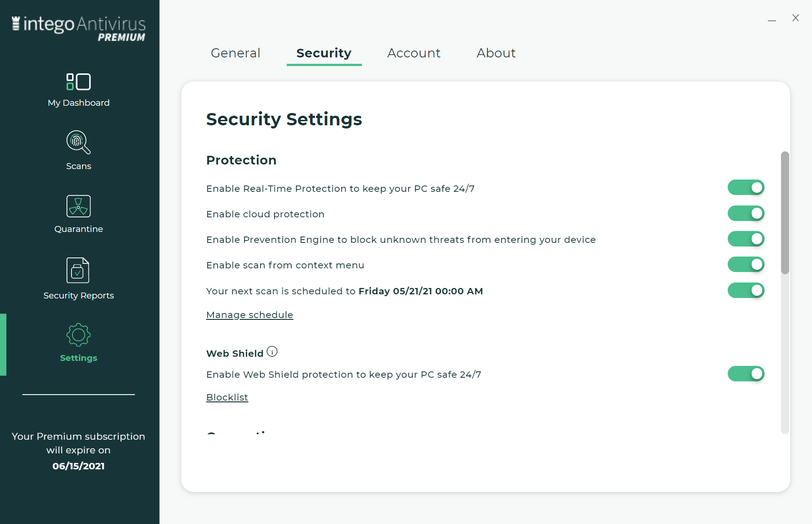Viewport: 812px width, 524px height.
Task: Open the Account tab
Action: [414, 53]
